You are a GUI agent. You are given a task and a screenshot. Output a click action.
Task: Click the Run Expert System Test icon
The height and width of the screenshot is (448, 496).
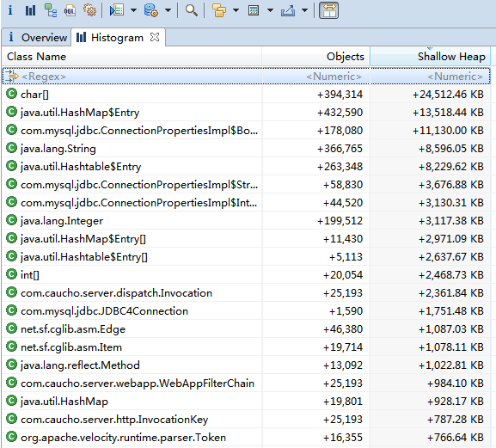point(117,10)
